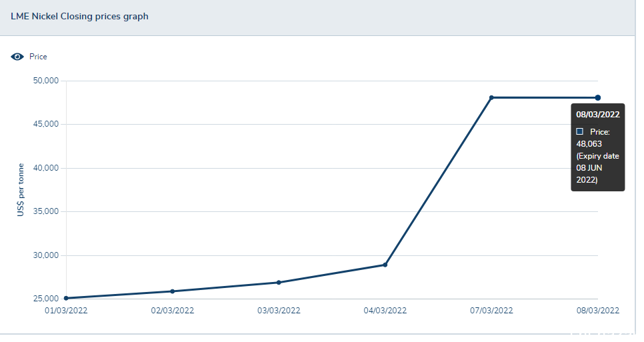644x342 pixels.
Task: Click the '02/03/2022' x-axis date label
Action: 173,311
